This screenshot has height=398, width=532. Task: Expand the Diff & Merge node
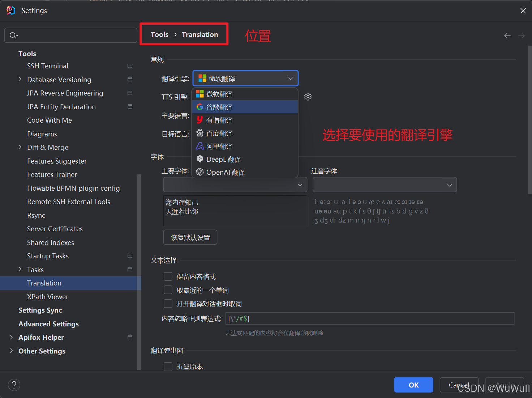[20, 147]
